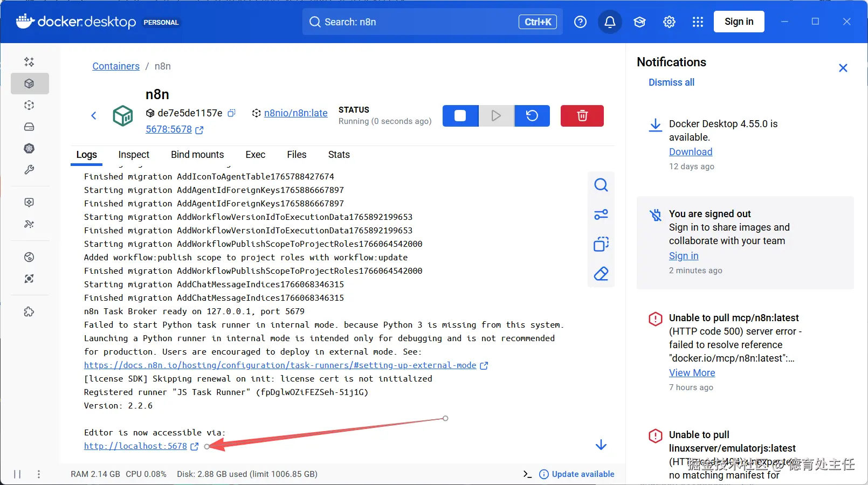Switch to the Files tab
Viewport: 868px width, 485px height.
[x=297, y=155]
